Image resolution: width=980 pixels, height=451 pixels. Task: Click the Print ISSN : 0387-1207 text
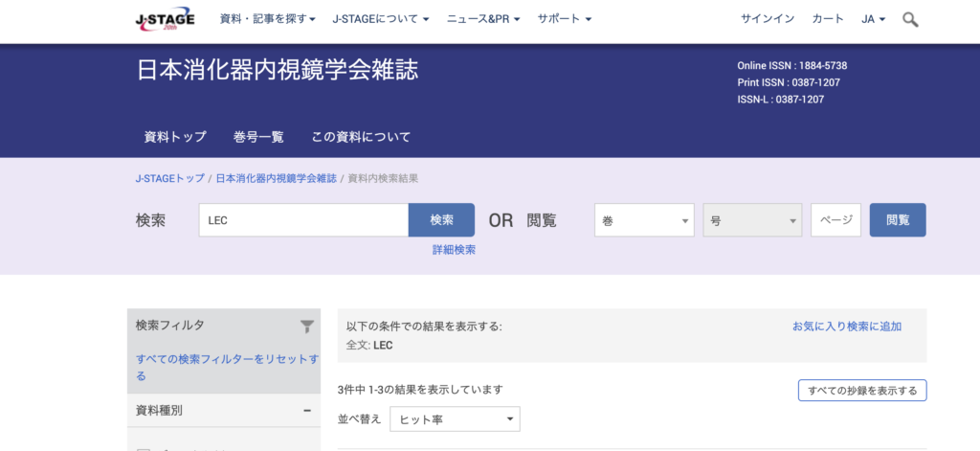pos(789,82)
